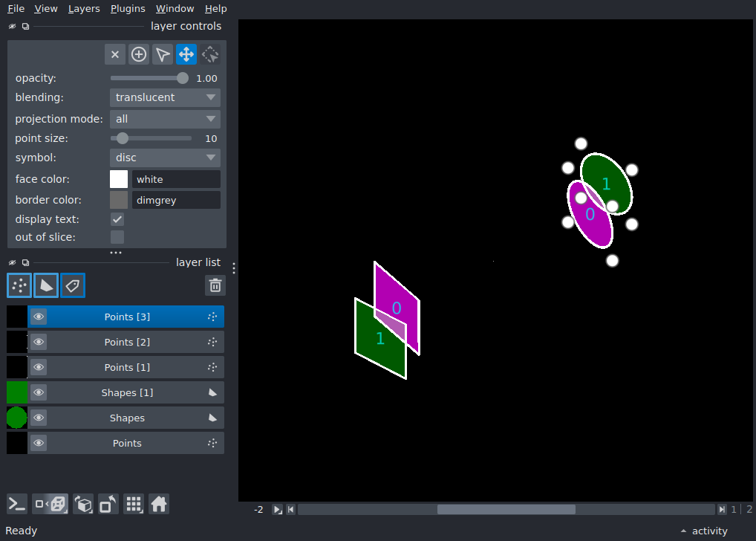Viewport: 756px width, 541px height.
Task: Click the opacity slider
Action: (149, 78)
